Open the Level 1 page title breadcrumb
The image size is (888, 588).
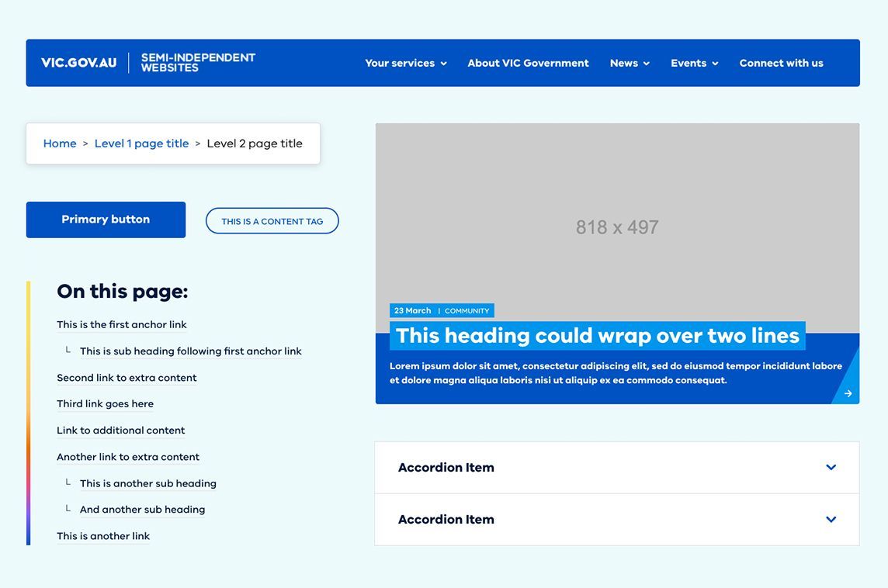pos(141,144)
